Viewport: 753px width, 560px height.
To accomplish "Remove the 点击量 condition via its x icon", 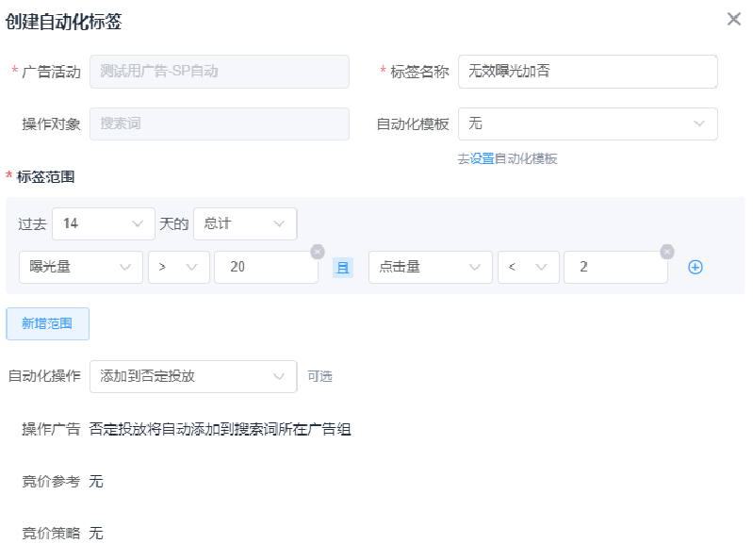I will pyautogui.click(x=666, y=251).
